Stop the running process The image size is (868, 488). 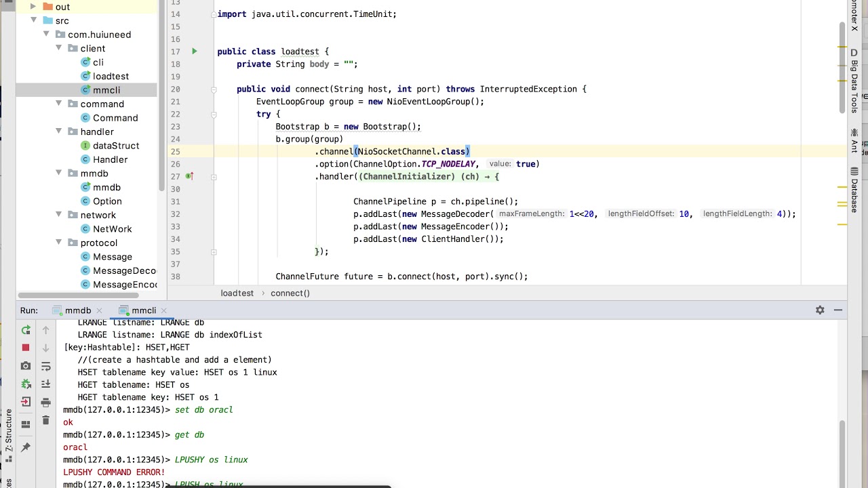[x=26, y=348]
